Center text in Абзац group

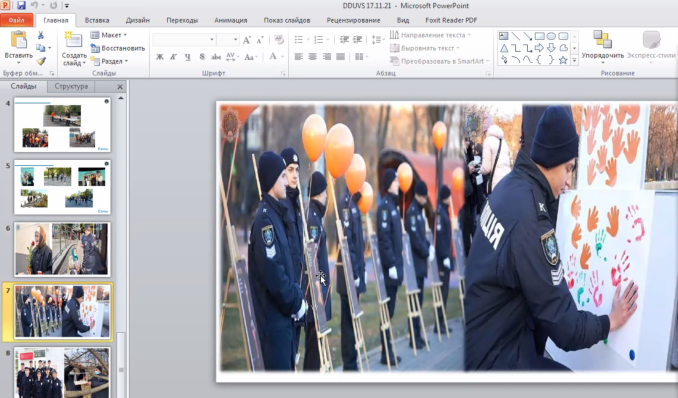click(313, 57)
